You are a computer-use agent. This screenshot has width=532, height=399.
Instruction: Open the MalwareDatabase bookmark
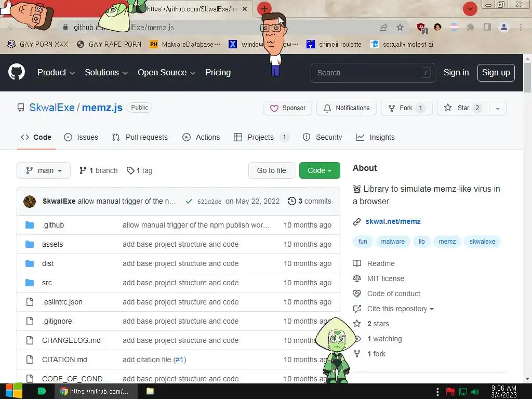point(185,45)
